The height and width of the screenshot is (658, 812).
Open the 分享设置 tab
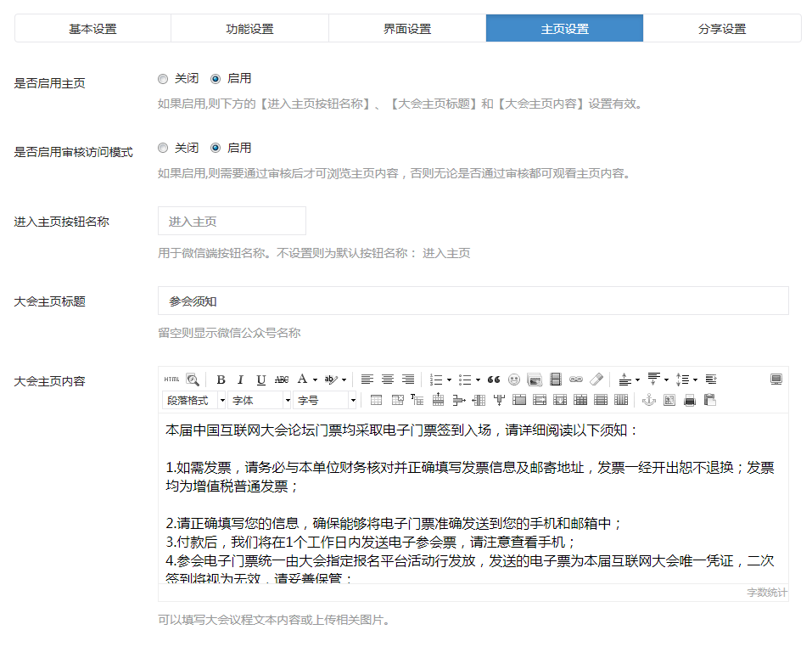pos(721,29)
